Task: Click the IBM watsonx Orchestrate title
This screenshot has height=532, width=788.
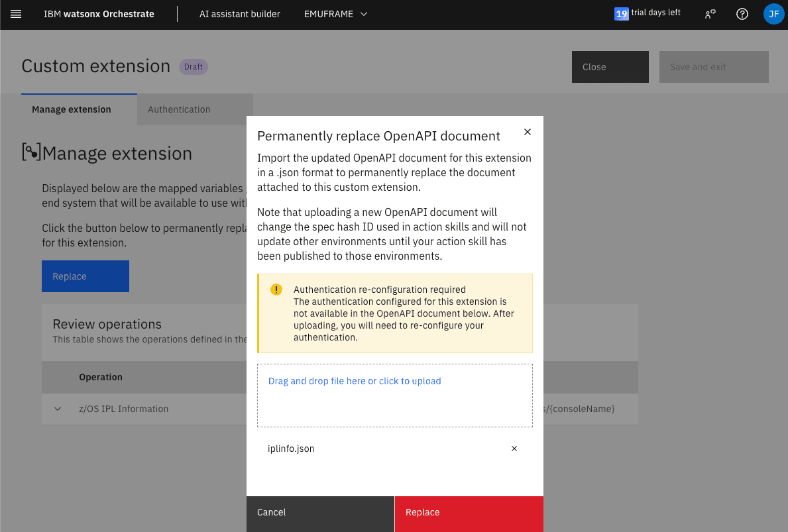Action: point(99,14)
